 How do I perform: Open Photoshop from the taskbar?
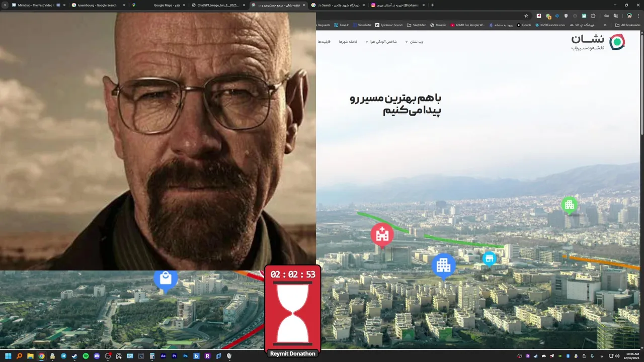(185, 356)
